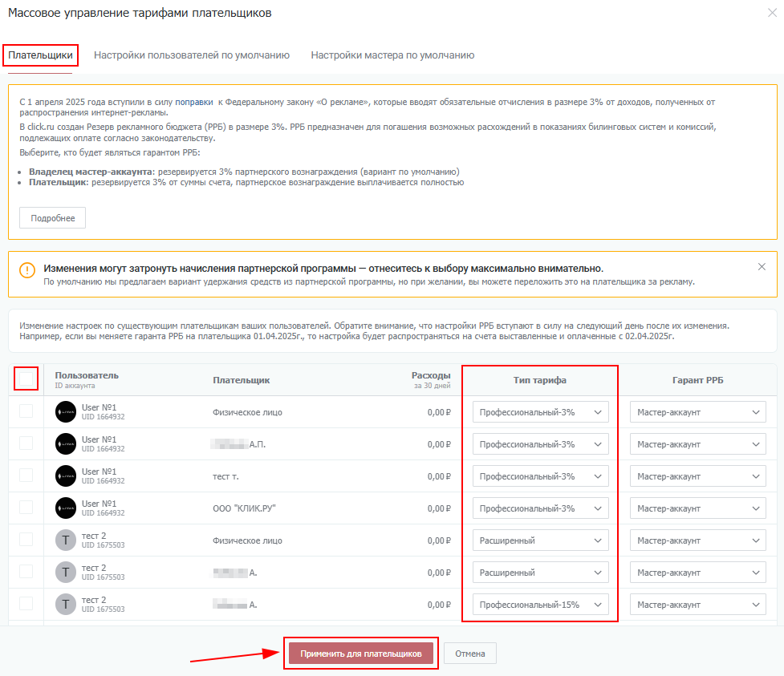Check the box for ООО "КЛИК.РУ" payer

click(26, 508)
